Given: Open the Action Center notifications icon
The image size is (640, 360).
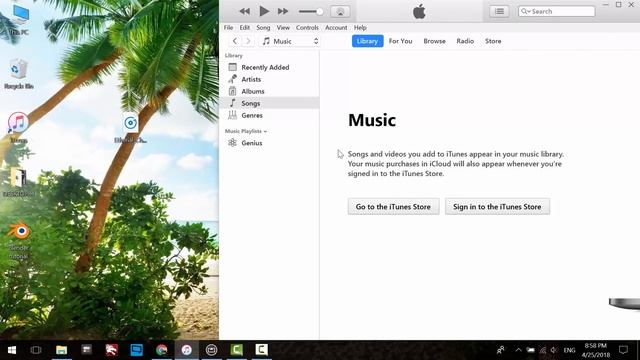Looking at the screenshot, I should (x=623, y=350).
